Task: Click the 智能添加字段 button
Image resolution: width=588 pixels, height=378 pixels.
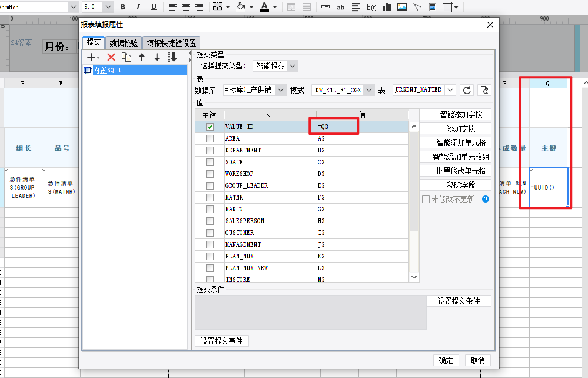Action: click(x=455, y=114)
